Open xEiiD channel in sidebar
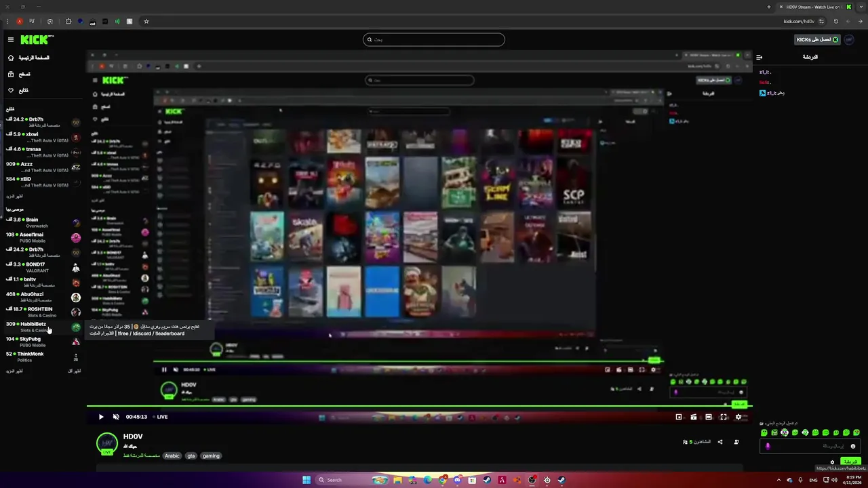Viewport: 868px width, 488px height. 43,182
